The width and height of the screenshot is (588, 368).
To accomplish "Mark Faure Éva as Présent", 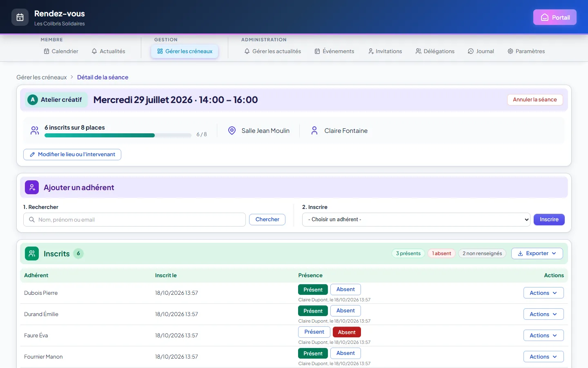I will (x=314, y=332).
